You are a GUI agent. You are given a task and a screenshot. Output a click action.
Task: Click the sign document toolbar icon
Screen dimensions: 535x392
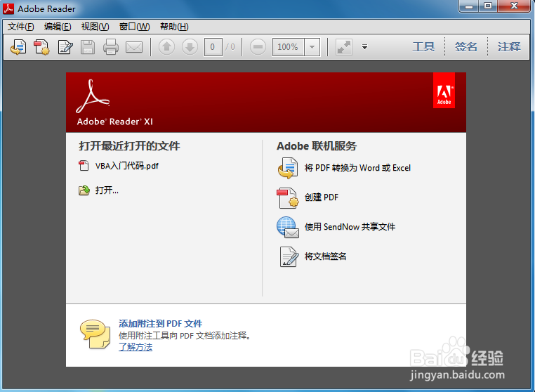click(x=65, y=47)
